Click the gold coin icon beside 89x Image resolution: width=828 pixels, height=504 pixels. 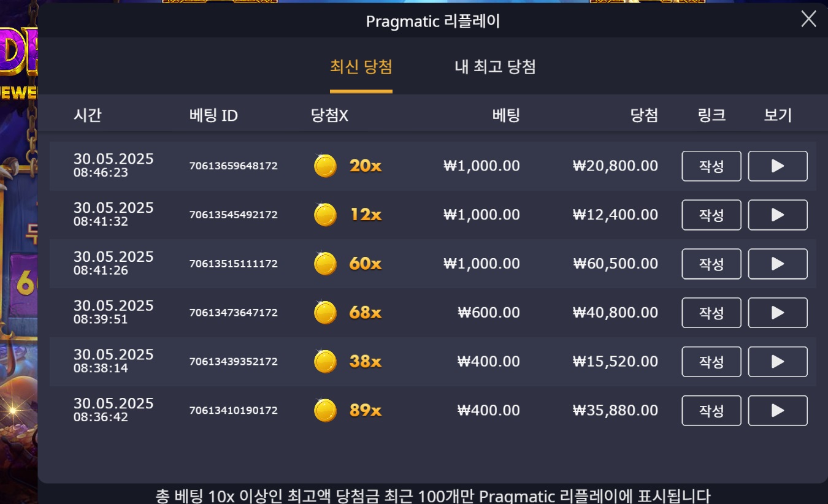325,410
